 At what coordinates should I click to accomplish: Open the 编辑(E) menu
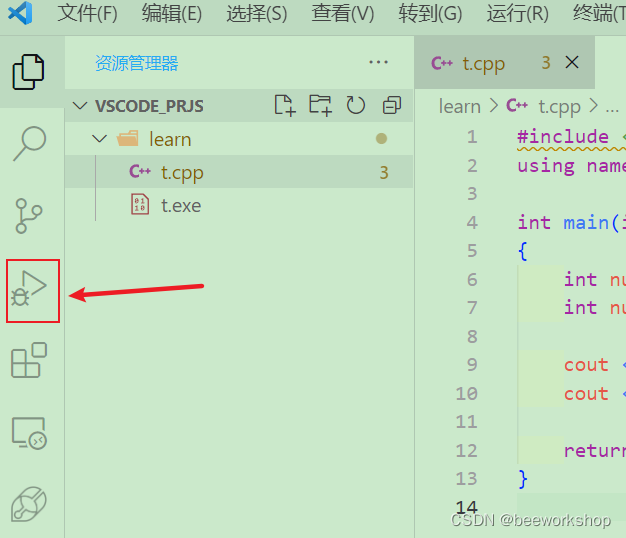(x=172, y=13)
